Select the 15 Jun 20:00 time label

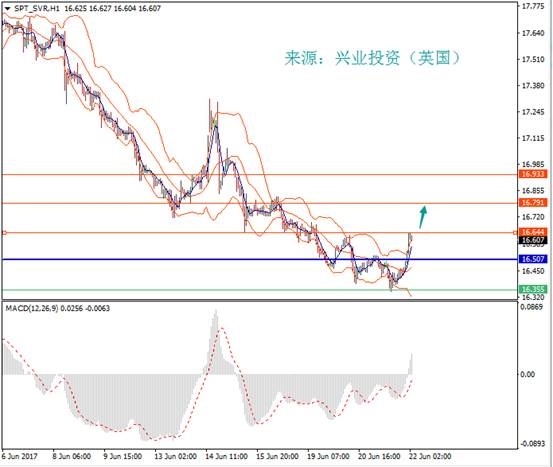click(x=277, y=456)
